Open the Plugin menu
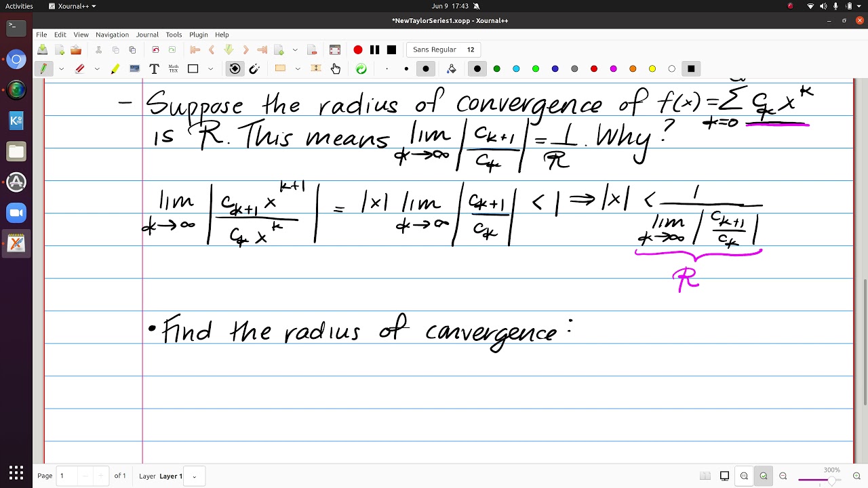The height and width of the screenshot is (488, 868). 199,35
